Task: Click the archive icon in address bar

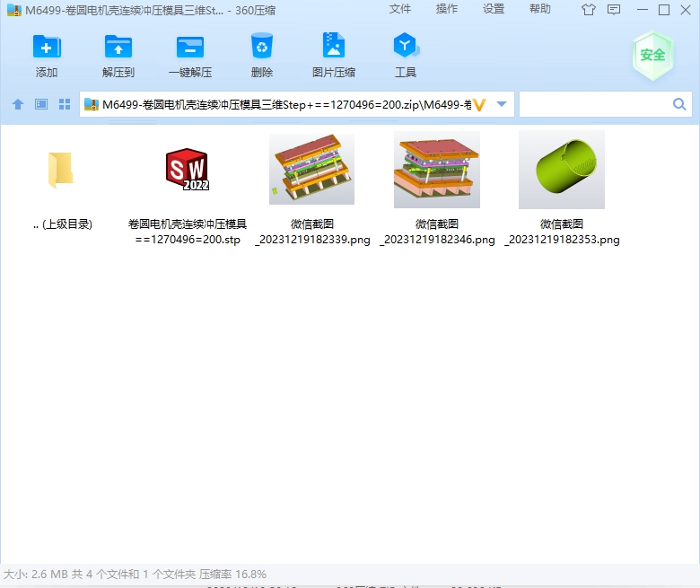Action: pos(91,104)
